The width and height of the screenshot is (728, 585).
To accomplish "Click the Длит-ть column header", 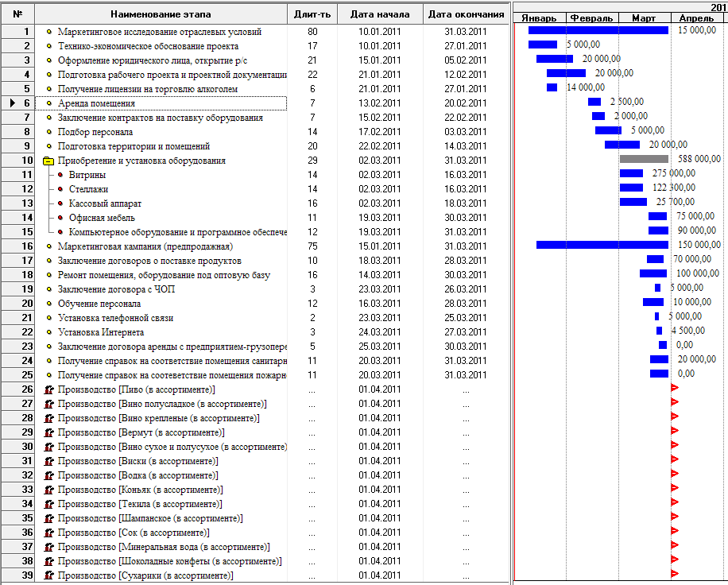I will (x=312, y=14).
